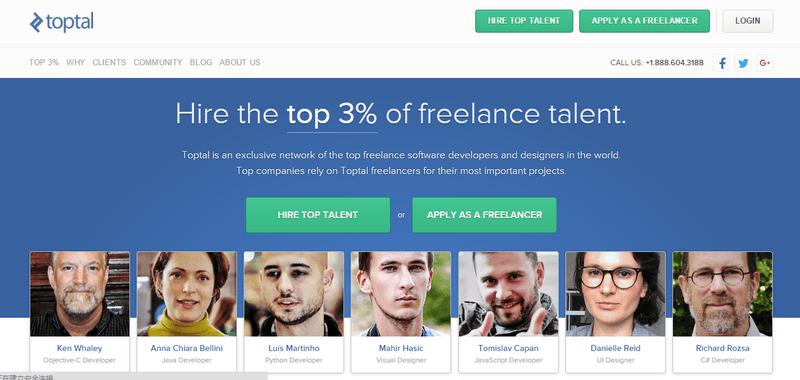Visit the Community navigation link
Screen dimensions: 800x380
point(158,62)
